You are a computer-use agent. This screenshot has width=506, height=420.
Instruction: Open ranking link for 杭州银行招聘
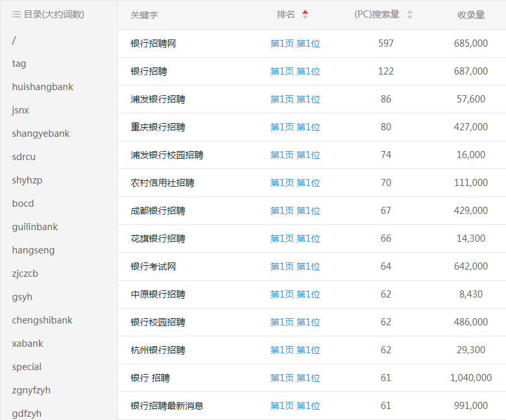coord(295,350)
